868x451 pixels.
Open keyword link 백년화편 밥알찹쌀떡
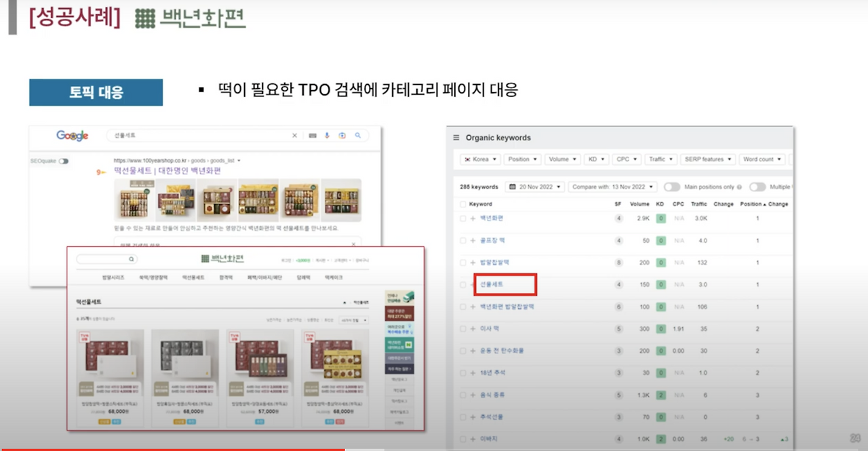click(x=507, y=307)
